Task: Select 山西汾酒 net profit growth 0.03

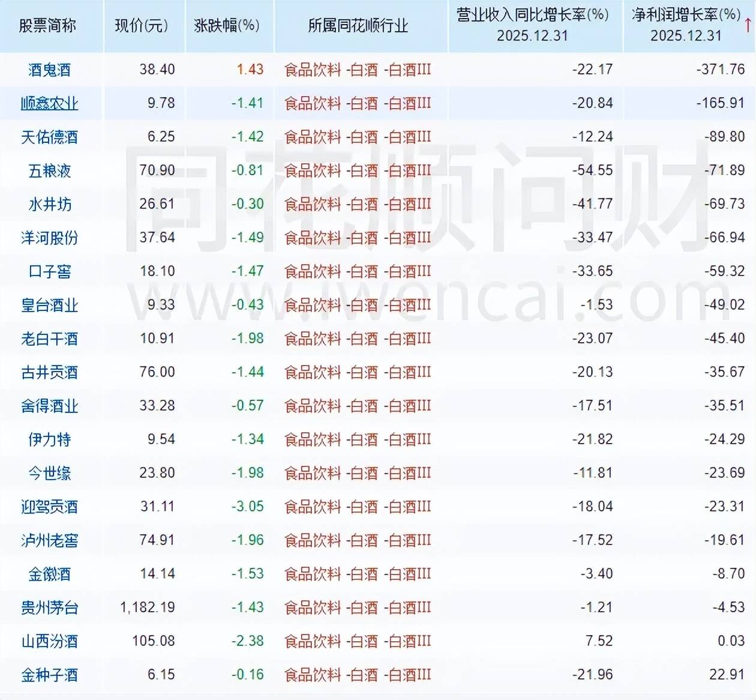Action: pos(731,641)
